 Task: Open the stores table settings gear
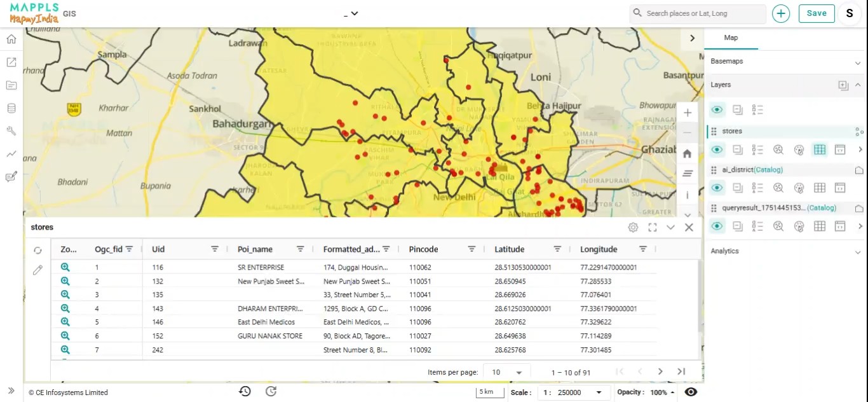633,227
